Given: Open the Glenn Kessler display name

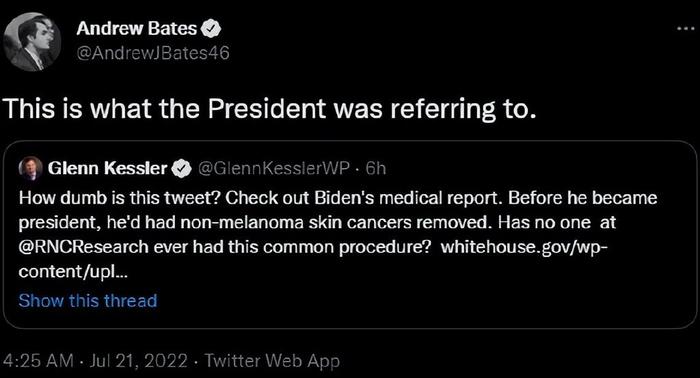Looking at the screenshot, I should click(x=107, y=168).
